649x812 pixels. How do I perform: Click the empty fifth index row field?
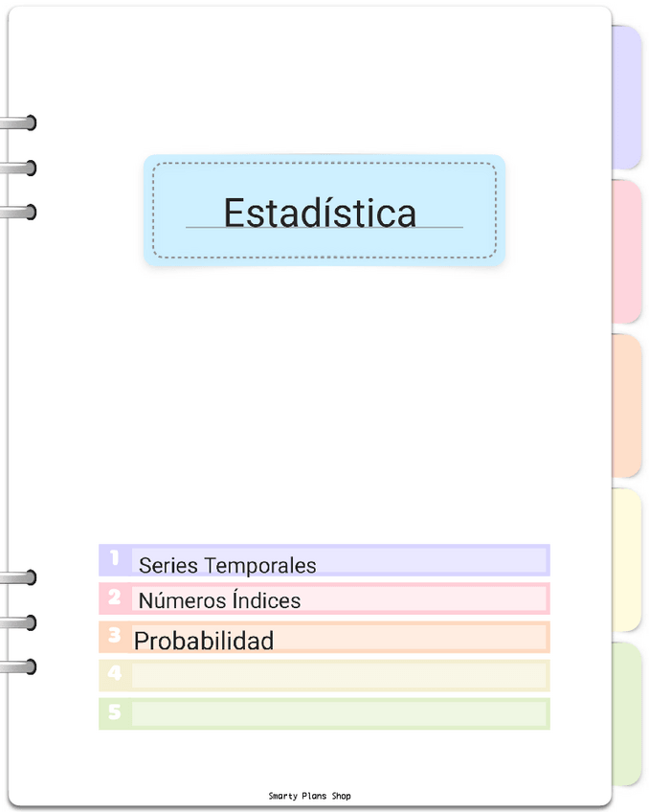339,714
